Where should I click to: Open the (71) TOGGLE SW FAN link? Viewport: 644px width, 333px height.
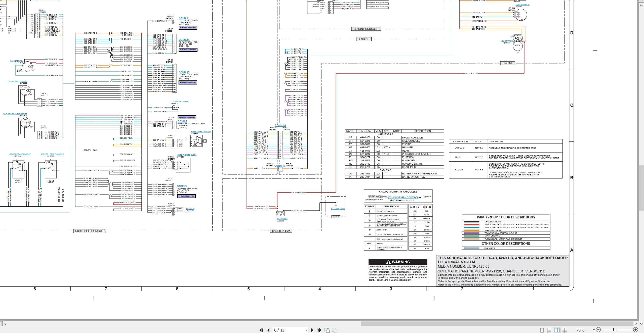[180, 102]
